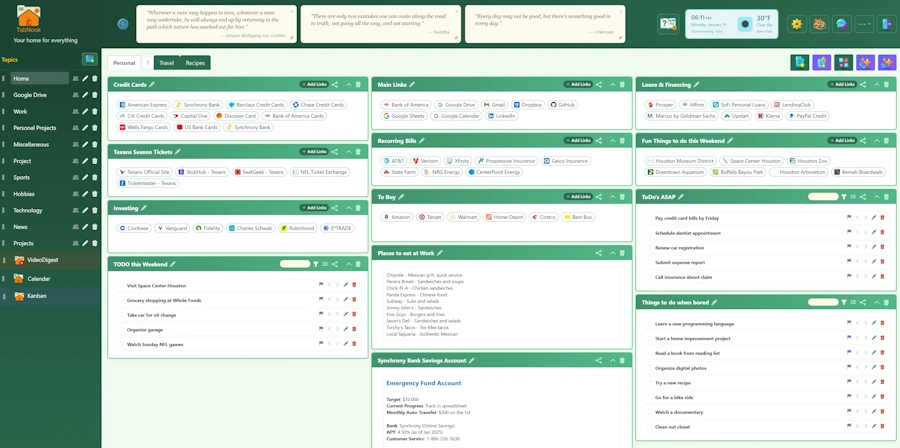Edit the Hobbies topic with pencil icon

[85, 194]
